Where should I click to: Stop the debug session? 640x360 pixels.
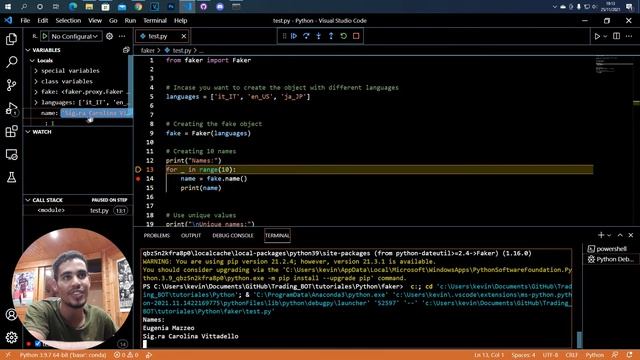click(356, 36)
